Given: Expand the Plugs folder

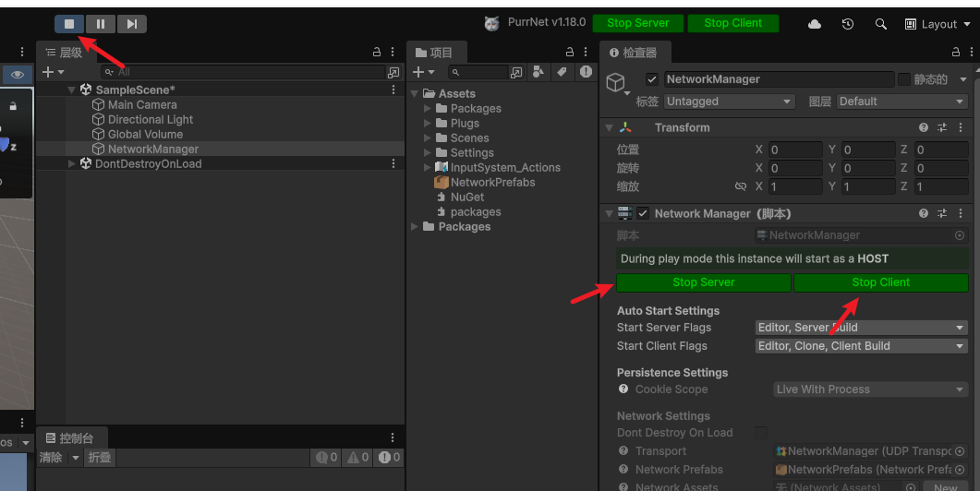Looking at the screenshot, I should point(428,123).
